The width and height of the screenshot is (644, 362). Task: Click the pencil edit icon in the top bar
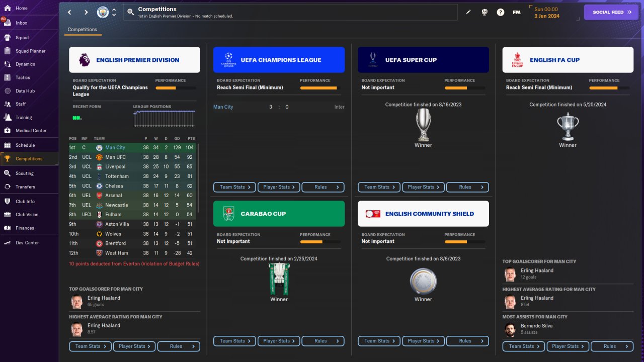pos(468,12)
